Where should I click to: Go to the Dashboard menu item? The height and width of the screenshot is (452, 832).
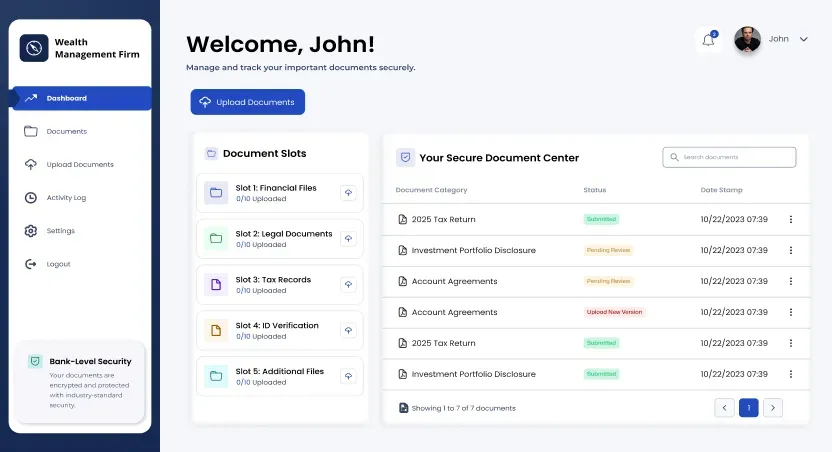tap(82, 98)
